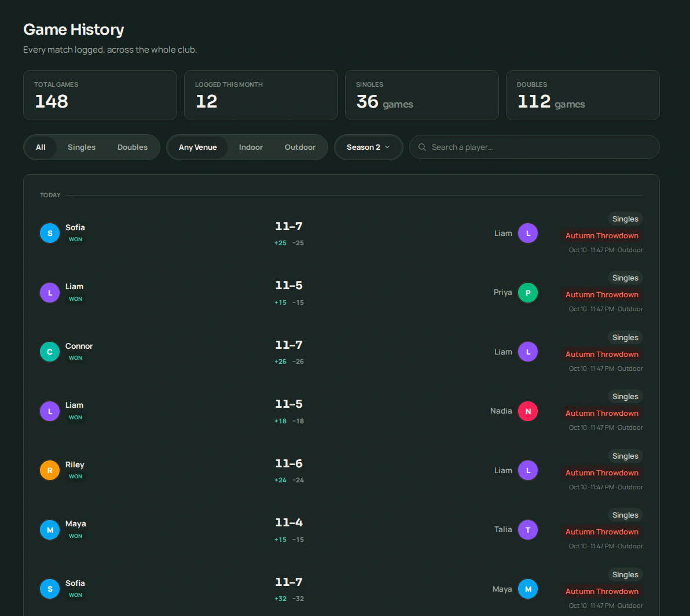Viewport: 690px width, 616px height.
Task: Click the Connor player name
Action: [79, 346]
